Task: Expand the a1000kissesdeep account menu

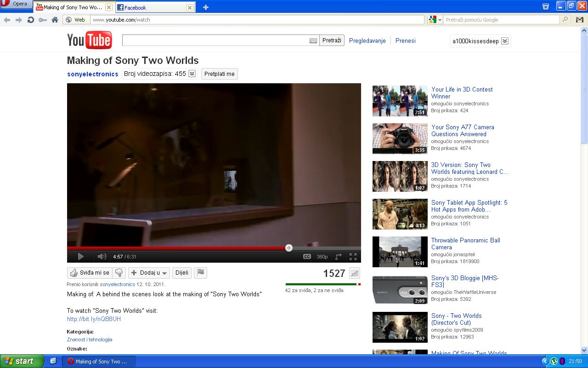Action: coord(480,41)
